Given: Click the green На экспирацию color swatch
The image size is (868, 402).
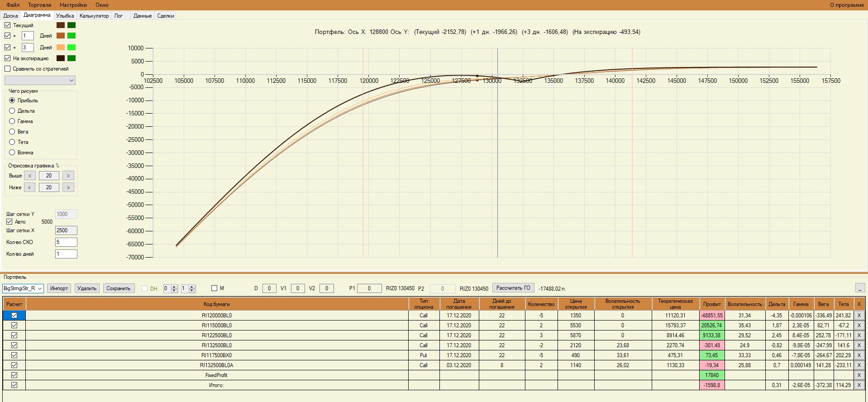Looking at the screenshot, I should tap(72, 58).
